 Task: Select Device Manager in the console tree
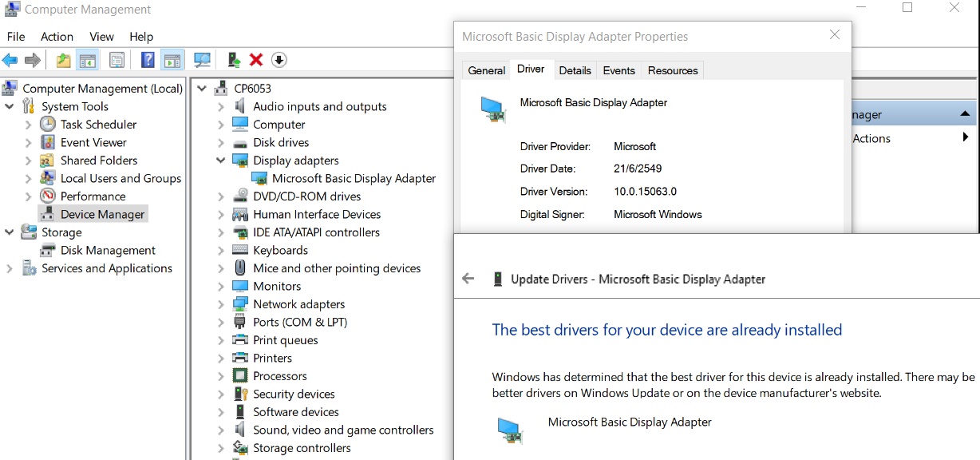click(102, 214)
